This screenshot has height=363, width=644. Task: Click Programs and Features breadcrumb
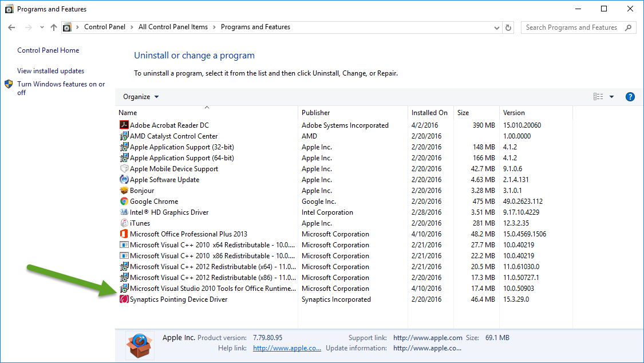pyautogui.click(x=255, y=27)
